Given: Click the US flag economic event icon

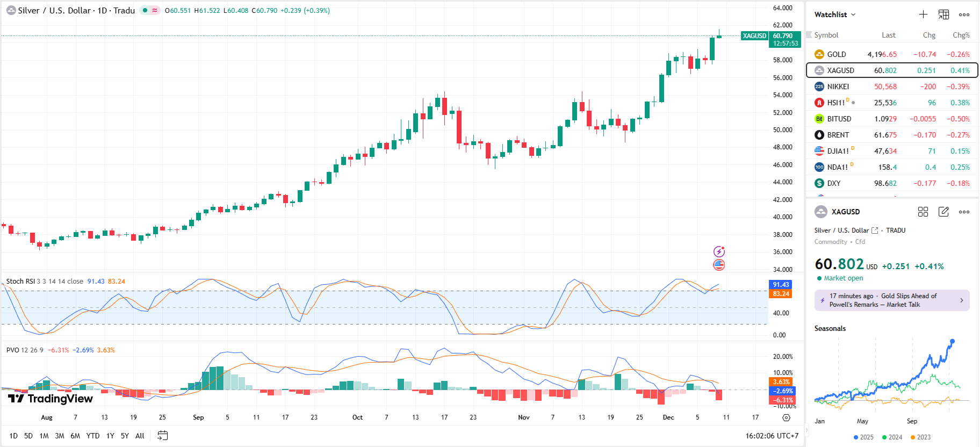Looking at the screenshot, I should click(719, 265).
